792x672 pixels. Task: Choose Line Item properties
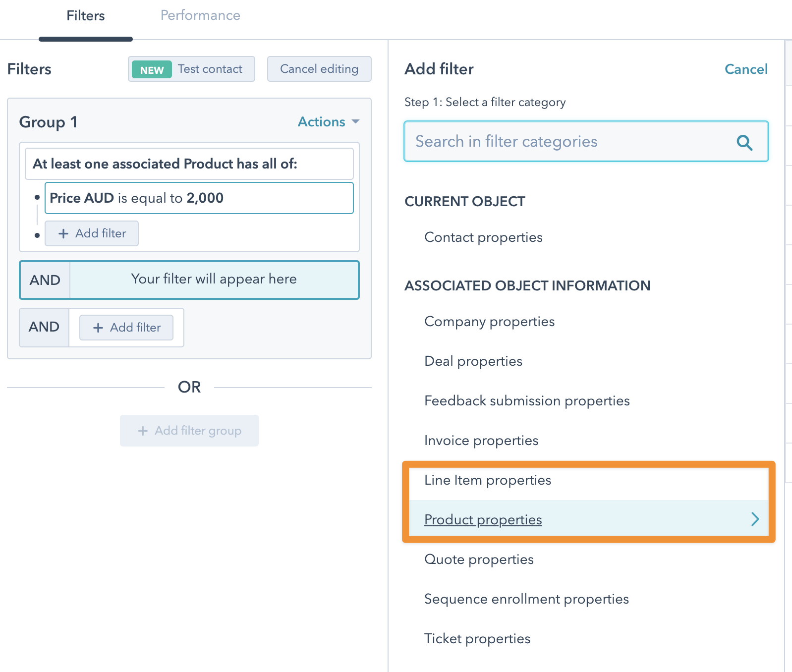point(488,480)
